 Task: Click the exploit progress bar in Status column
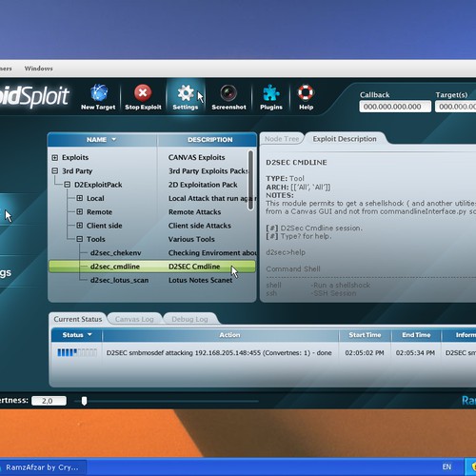pyautogui.click(x=77, y=352)
